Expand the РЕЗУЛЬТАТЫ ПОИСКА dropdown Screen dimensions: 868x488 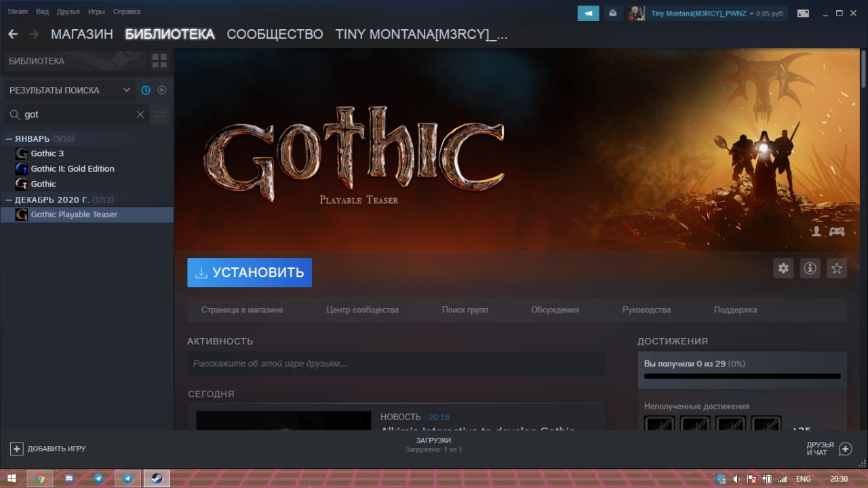click(x=68, y=90)
